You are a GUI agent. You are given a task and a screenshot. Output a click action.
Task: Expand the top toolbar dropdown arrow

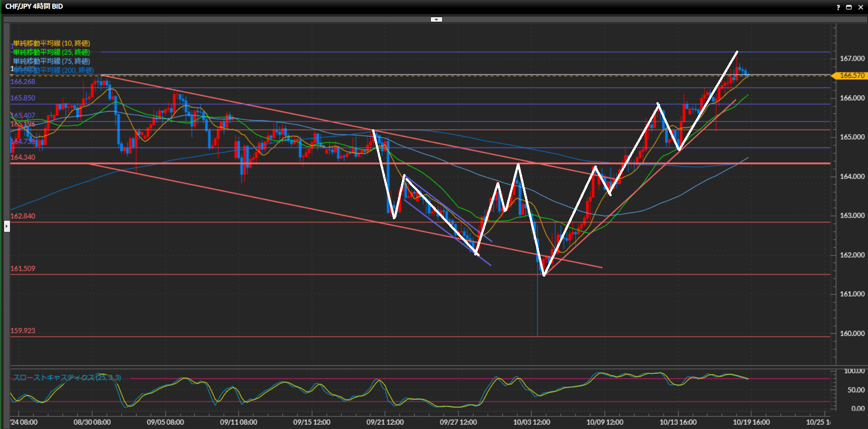[x=436, y=19]
